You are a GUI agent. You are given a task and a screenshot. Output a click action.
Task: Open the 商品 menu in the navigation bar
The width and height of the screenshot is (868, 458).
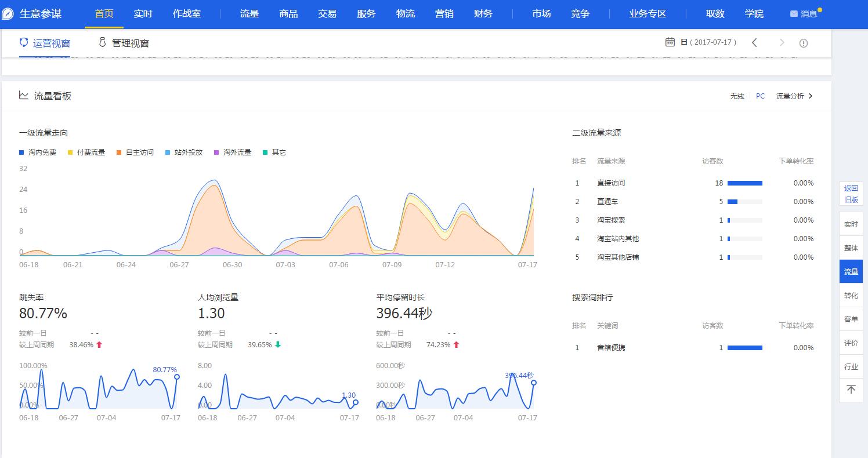click(288, 13)
